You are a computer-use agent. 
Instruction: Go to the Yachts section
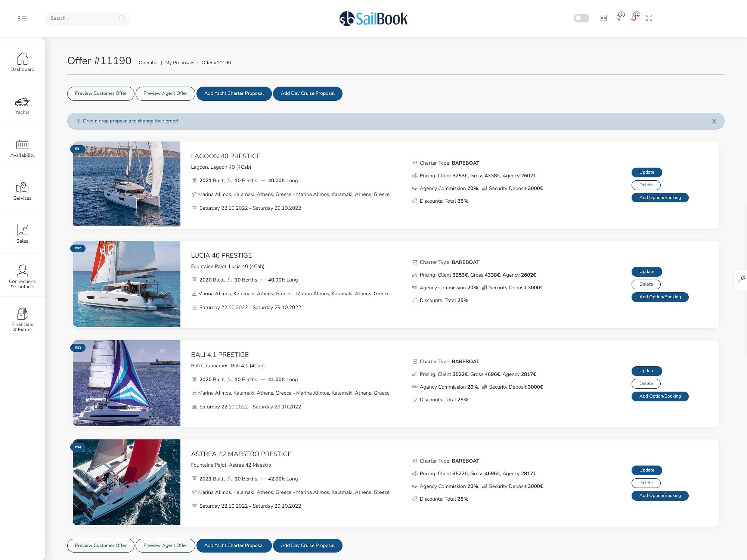tap(22, 105)
